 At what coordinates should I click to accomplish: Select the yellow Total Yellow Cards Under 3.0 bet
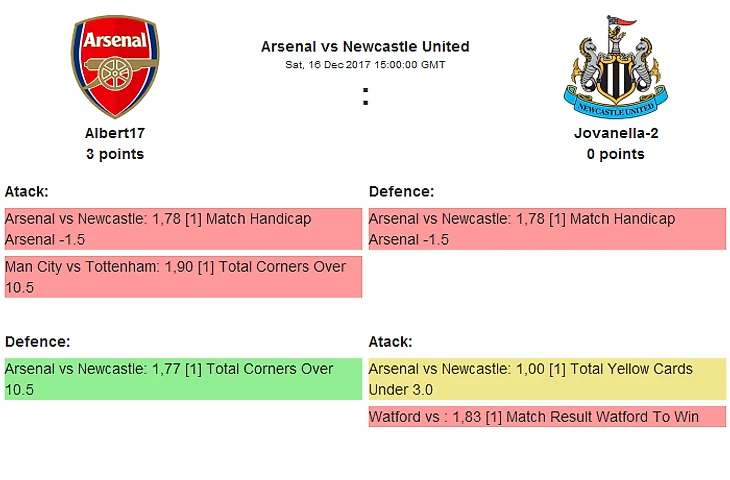click(x=547, y=379)
